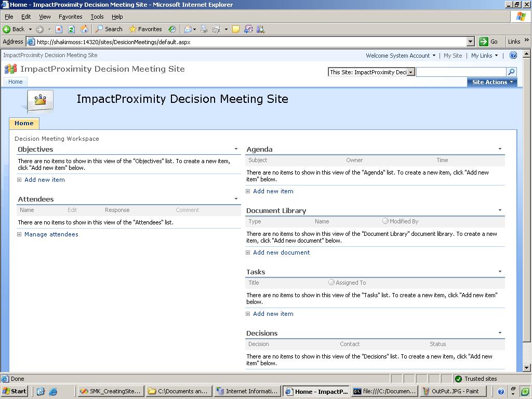This screenshot has height=399, width=532.
Task: Click the SharePoint search text box
Action: 461,72
